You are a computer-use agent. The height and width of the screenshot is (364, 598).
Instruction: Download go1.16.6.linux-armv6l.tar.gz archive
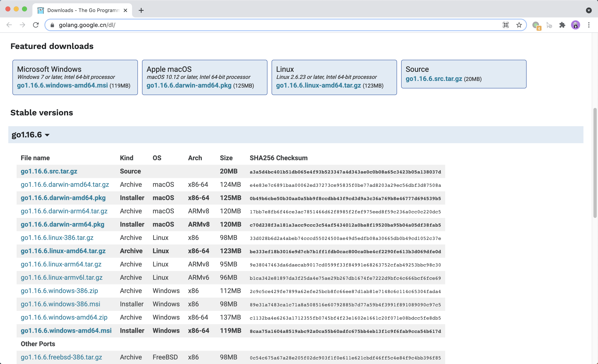(x=62, y=277)
